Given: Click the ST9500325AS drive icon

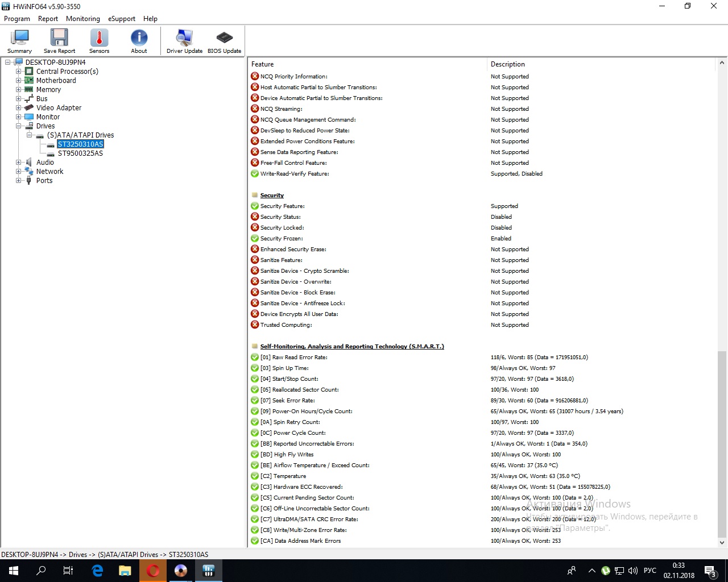Looking at the screenshot, I should click(x=51, y=153).
